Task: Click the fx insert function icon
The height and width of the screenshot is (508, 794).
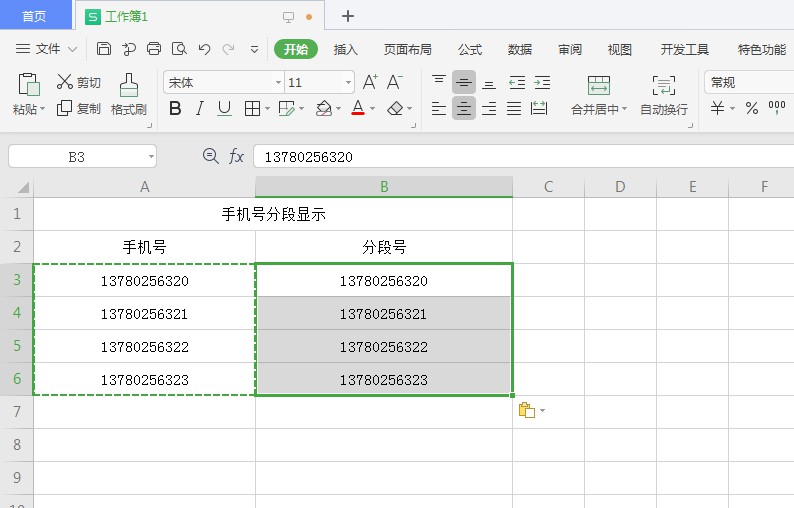Action: pos(236,156)
